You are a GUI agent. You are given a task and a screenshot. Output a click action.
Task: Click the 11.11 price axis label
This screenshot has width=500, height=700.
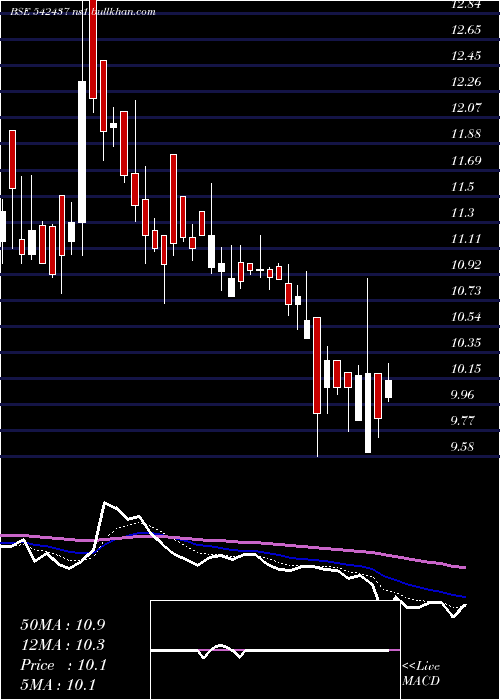coord(466,239)
